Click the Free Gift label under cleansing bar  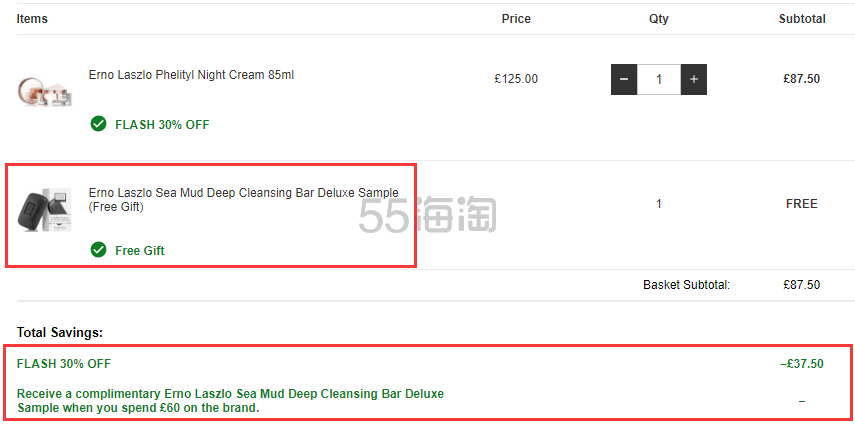[140, 251]
